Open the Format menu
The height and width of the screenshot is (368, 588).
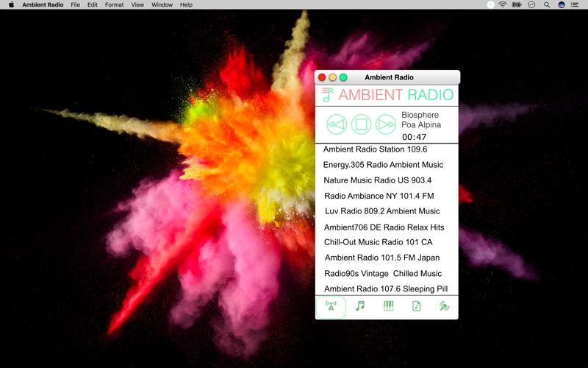(114, 4)
